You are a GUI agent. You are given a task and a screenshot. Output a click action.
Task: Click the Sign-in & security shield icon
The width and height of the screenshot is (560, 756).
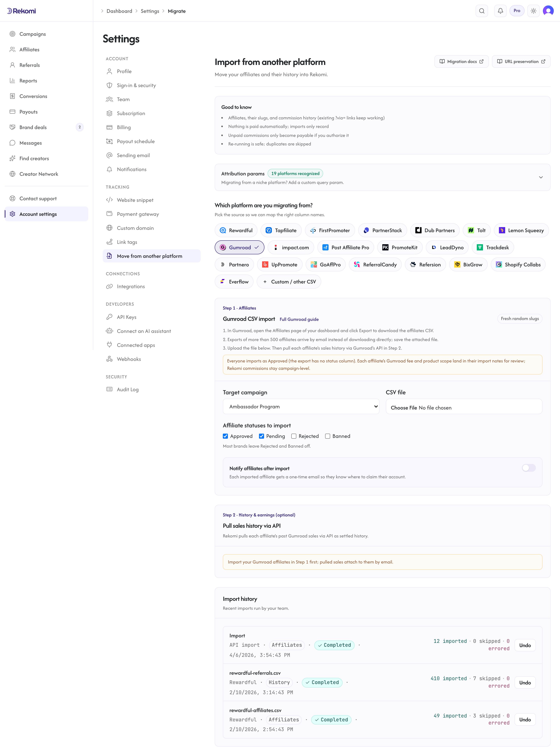click(109, 85)
